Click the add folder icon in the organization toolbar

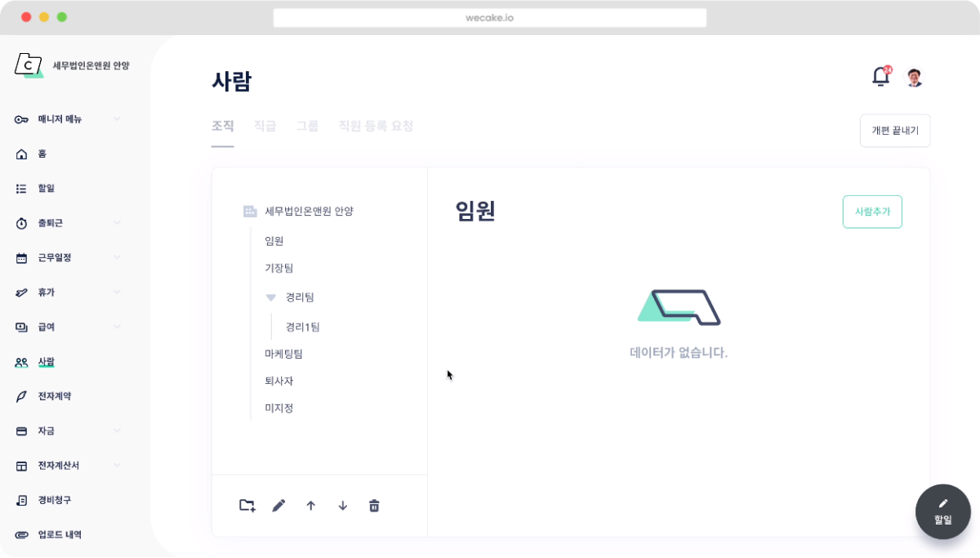(247, 506)
